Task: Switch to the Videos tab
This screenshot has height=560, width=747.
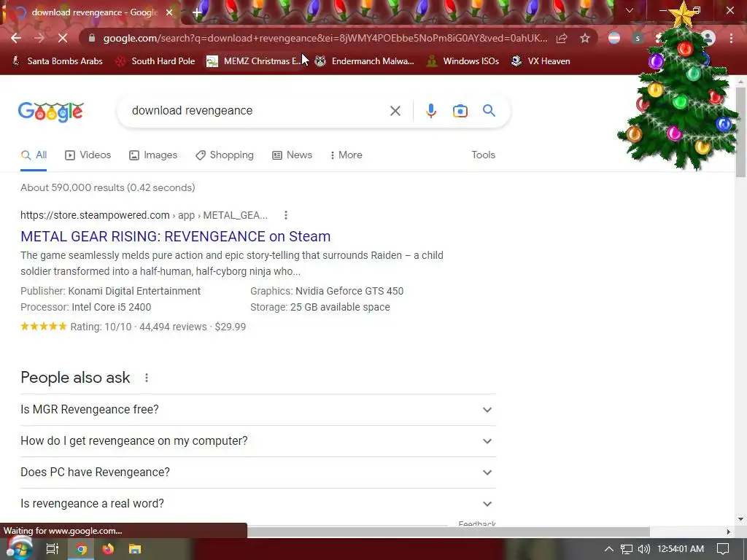Action: (x=88, y=155)
